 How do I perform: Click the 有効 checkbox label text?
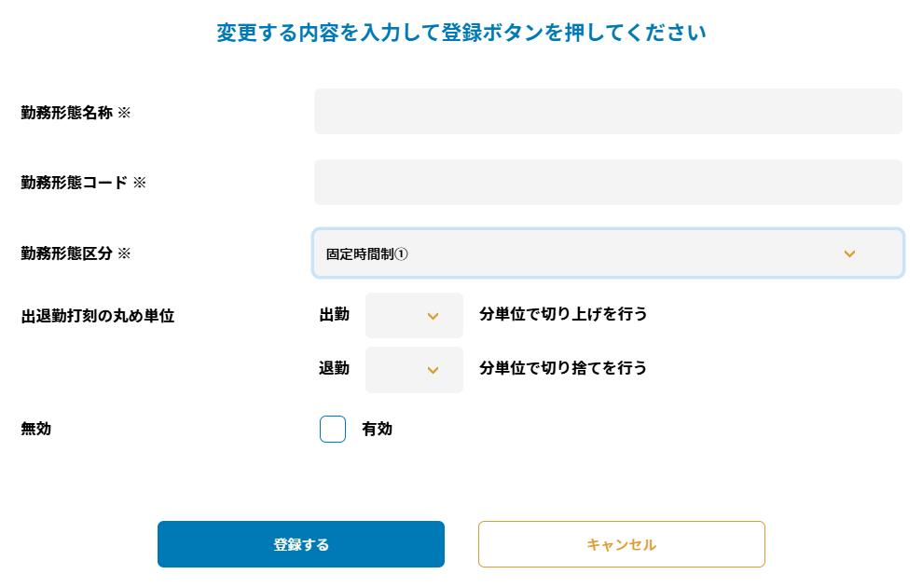(377, 430)
